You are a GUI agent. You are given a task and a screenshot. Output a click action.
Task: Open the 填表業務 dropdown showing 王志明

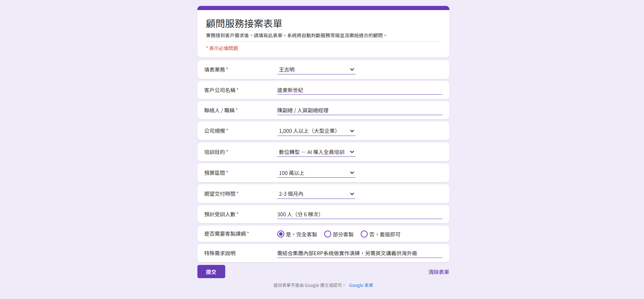point(316,70)
